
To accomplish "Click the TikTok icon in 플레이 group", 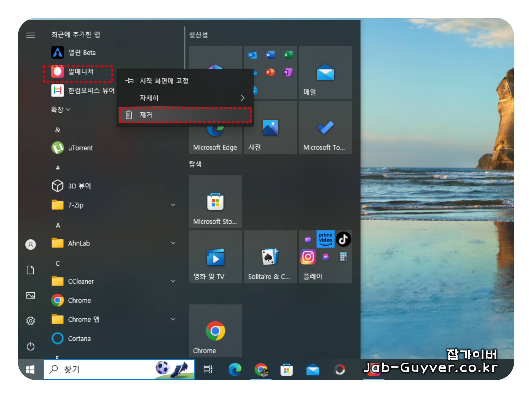I will 343,239.
